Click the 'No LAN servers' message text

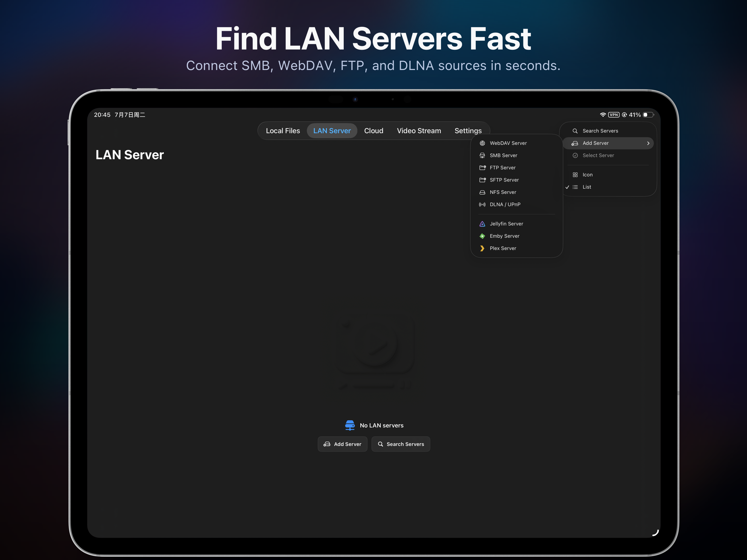pos(382,425)
